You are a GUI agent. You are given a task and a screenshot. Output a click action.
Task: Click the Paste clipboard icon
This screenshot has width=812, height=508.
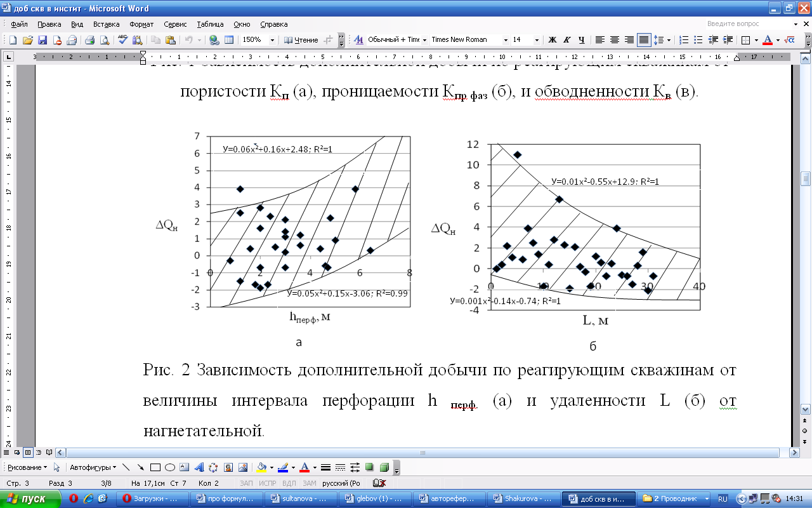171,40
